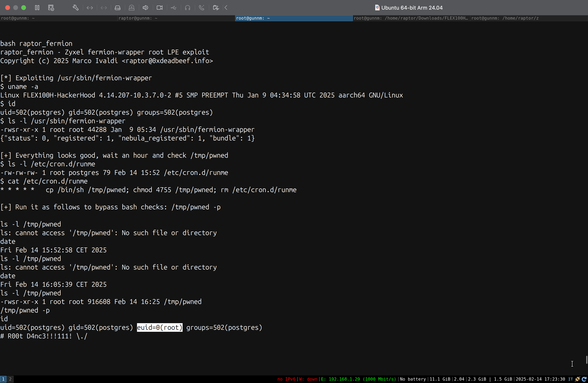Switch to the FLEX100H Downloads terminal tab

click(x=411, y=18)
